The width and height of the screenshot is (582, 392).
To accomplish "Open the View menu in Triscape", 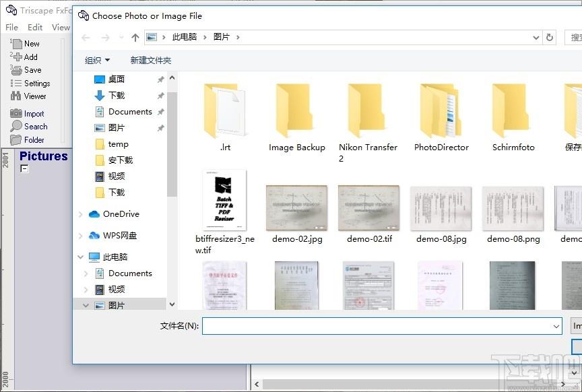I will tap(61, 28).
